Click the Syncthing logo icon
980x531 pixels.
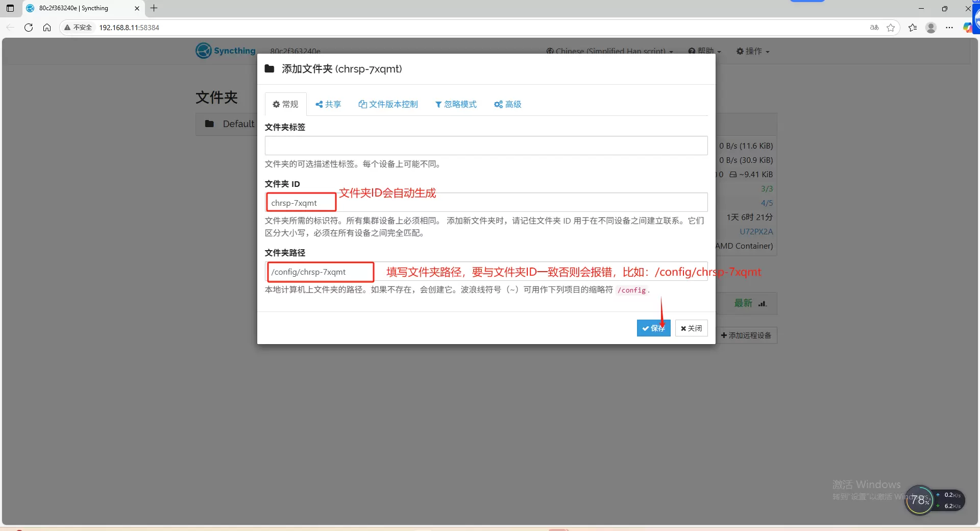tap(204, 51)
